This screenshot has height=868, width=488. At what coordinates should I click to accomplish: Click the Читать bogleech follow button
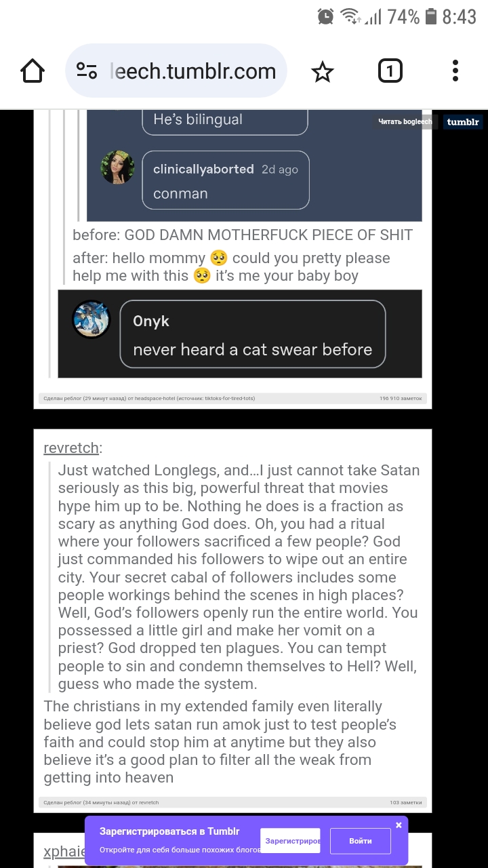coord(405,122)
